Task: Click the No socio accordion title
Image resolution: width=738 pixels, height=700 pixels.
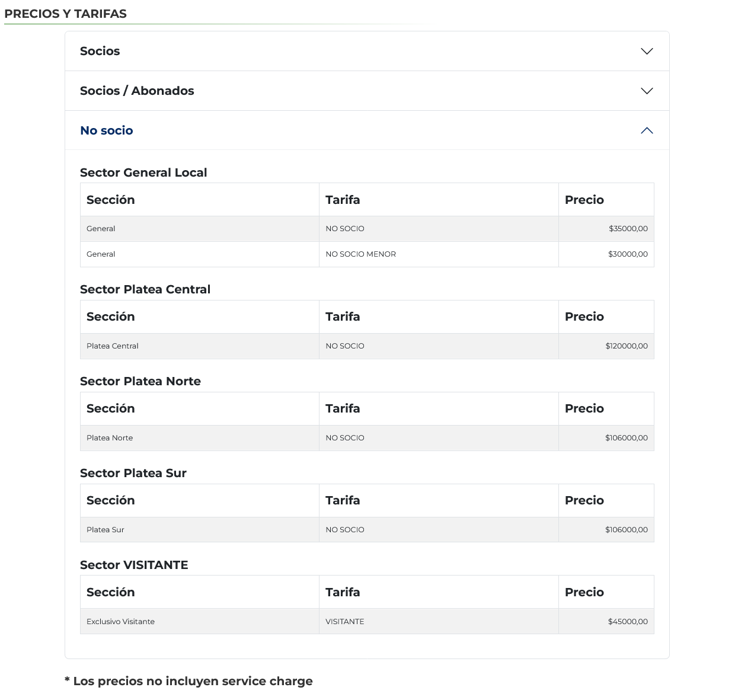Action: point(107,130)
